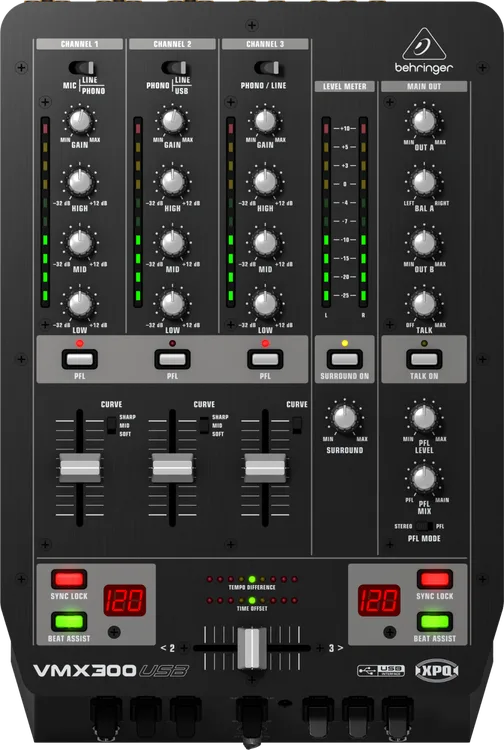This screenshot has width=504, height=750.
Task: Click the CHANNEL 2 header label
Action: click(x=172, y=44)
